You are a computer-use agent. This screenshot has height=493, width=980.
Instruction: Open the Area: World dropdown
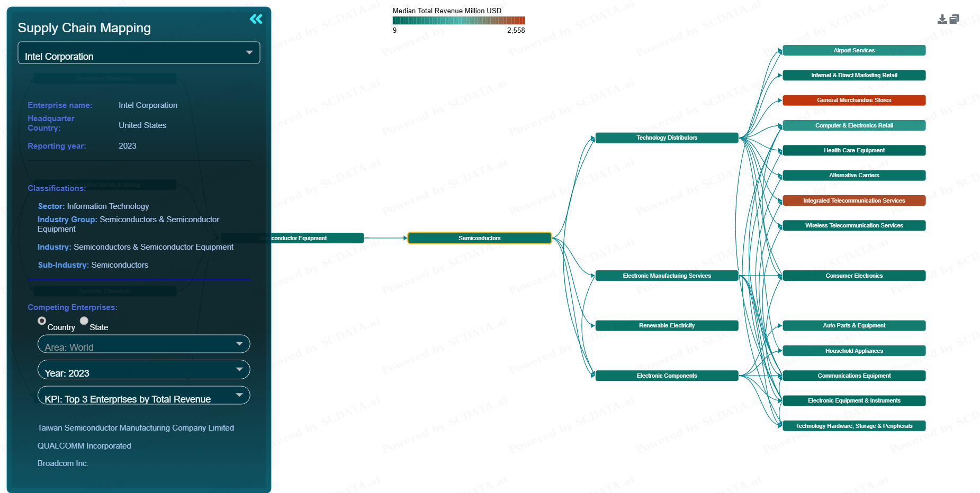coord(143,344)
